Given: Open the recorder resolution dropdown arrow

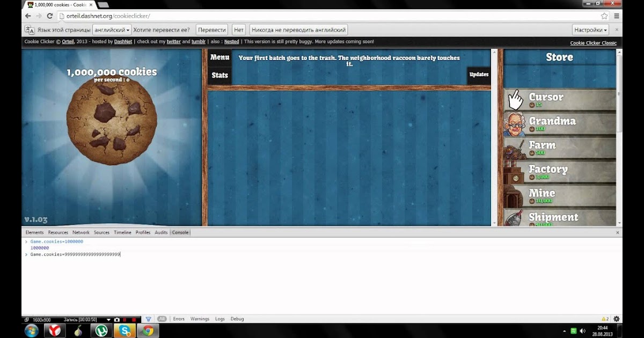Looking at the screenshot, I should (109, 319).
